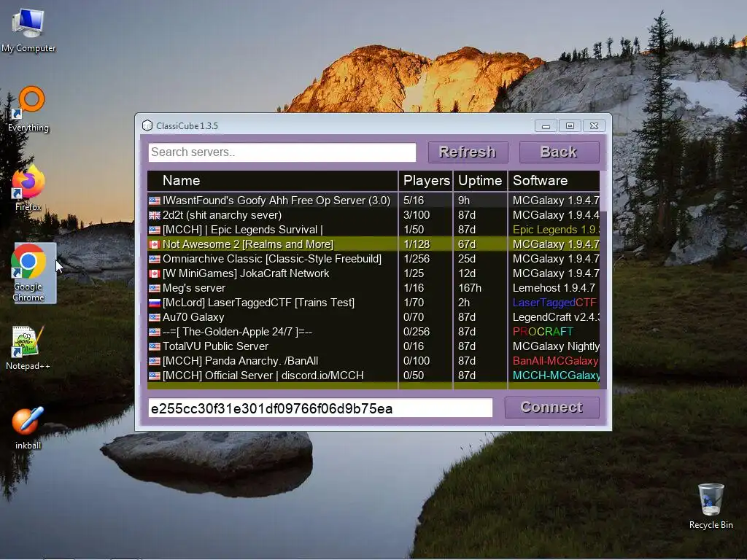Click the ClassiCube cube icon in title bar
This screenshot has width=747, height=560.
pyautogui.click(x=147, y=125)
